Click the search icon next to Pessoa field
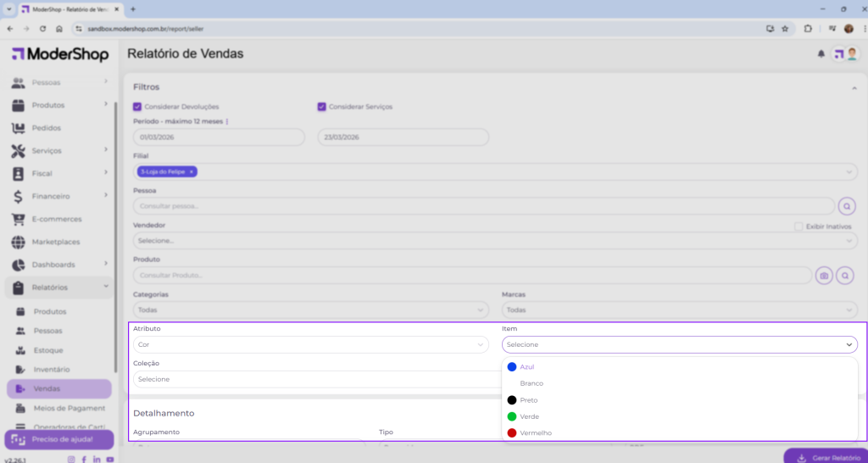Image resolution: width=868 pixels, height=463 pixels. pos(847,206)
